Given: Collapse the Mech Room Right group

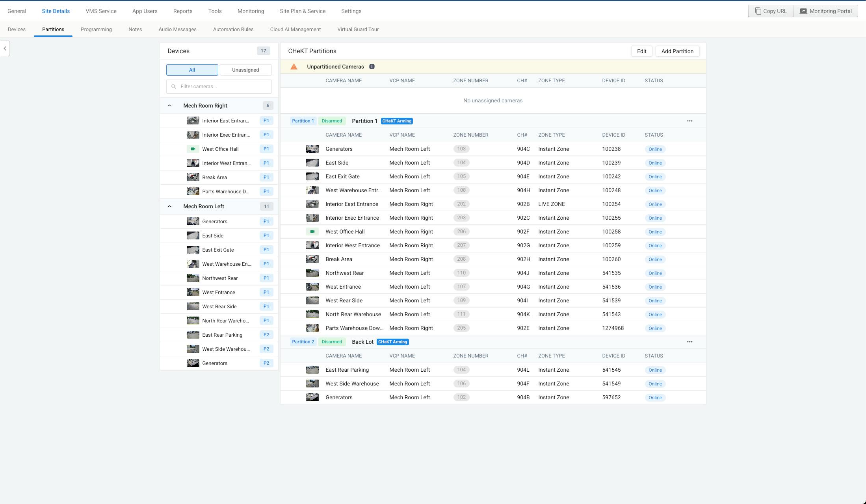Looking at the screenshot, I should coord(169,106).
